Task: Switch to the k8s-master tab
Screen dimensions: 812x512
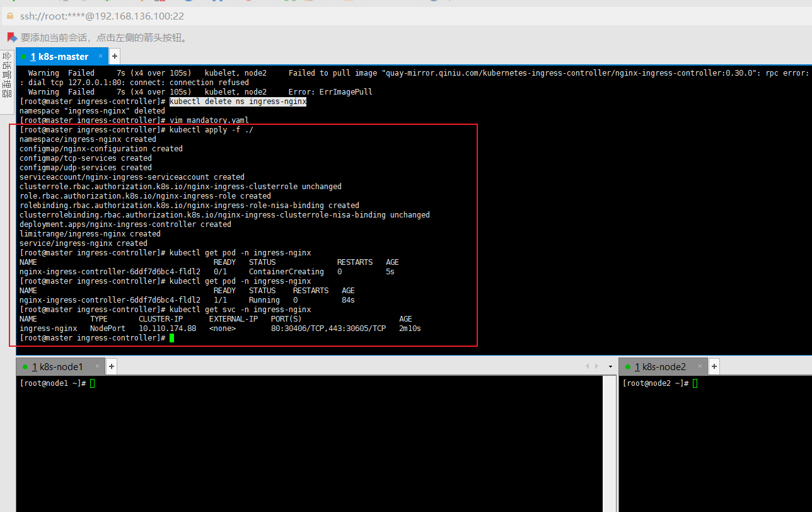Action: click(x=62, y=56)
